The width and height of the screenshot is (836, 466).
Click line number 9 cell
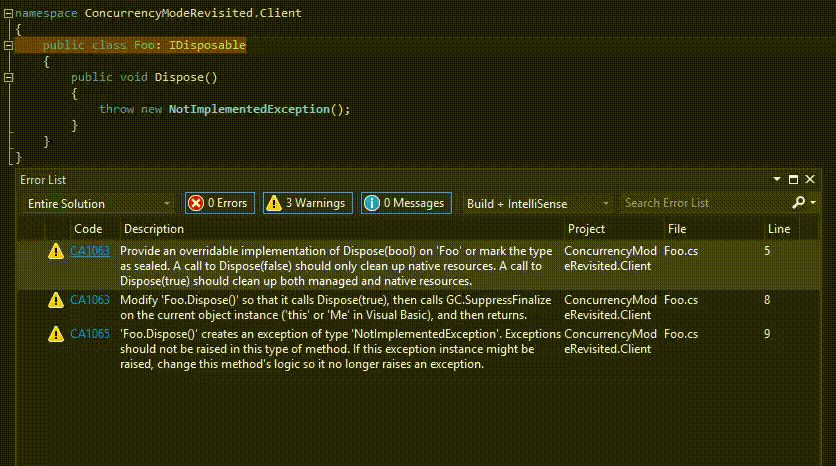coord(767,334)
